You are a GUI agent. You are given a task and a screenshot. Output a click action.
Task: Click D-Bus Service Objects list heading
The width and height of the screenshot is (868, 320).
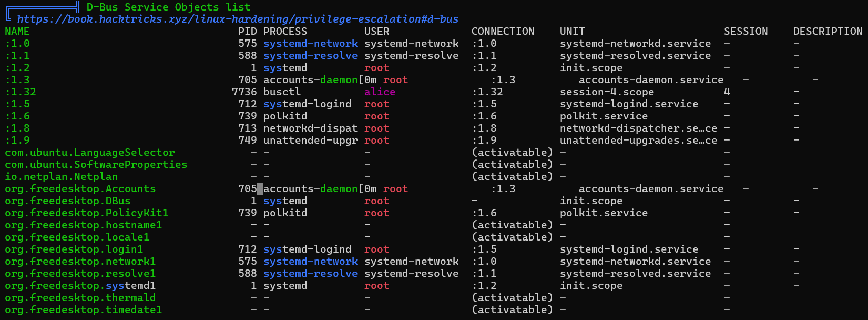pyautogui.click(x=168, y=7)
